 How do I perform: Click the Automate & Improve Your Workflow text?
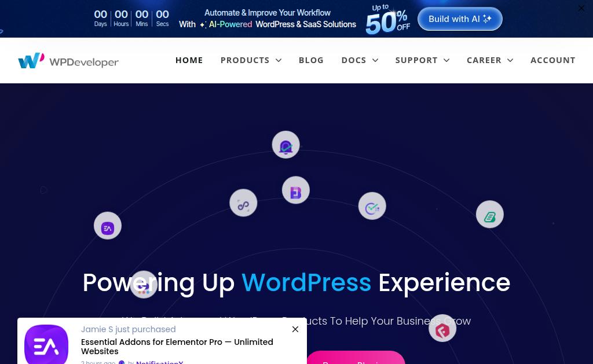click(268, 13)
